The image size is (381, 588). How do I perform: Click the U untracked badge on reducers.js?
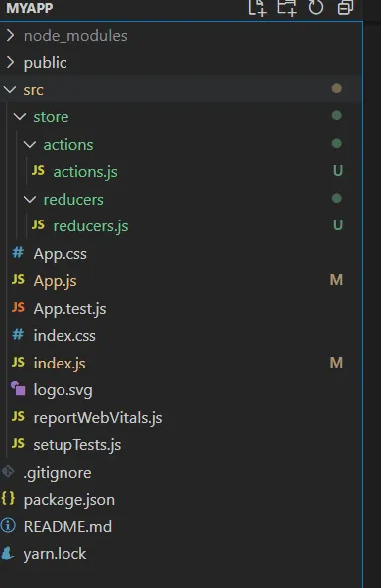pyautogui.click(x=338, y=225)
